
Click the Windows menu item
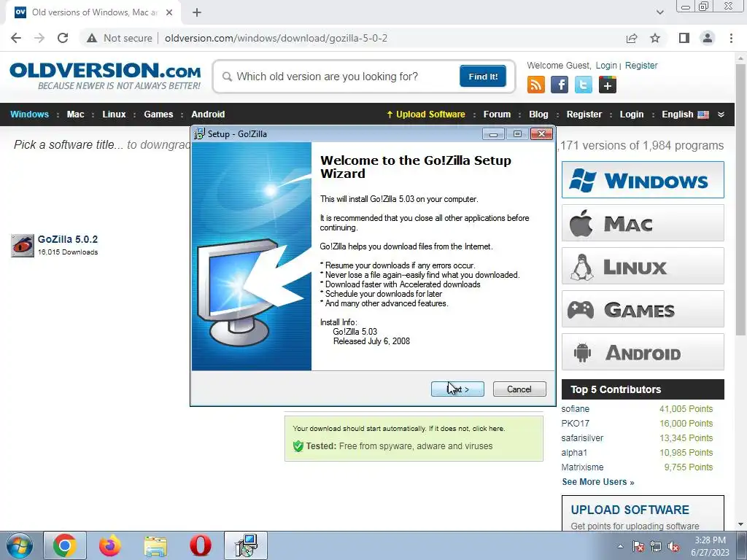tap(29, 114)
